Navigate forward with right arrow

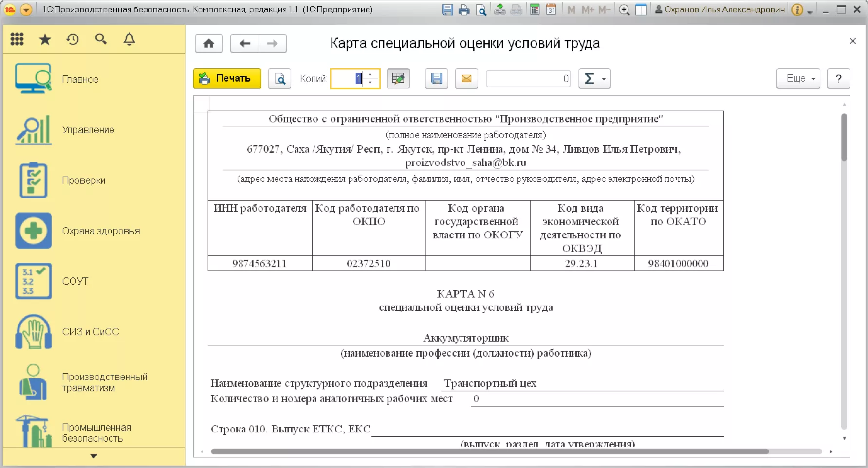click(x=273, y=43)
